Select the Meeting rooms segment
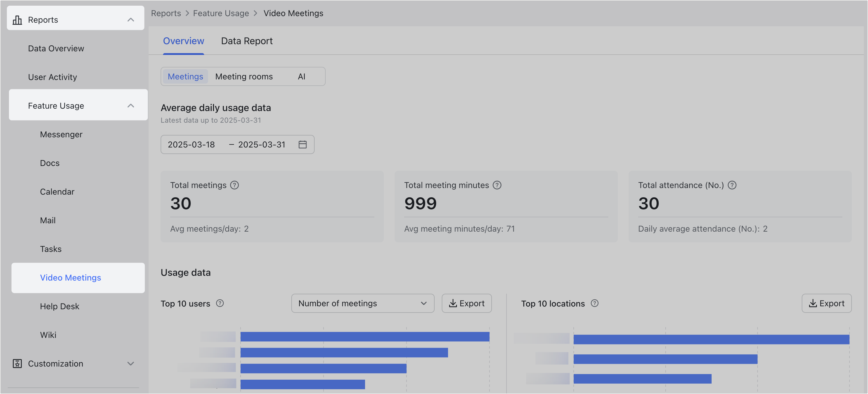 [244, 76]
